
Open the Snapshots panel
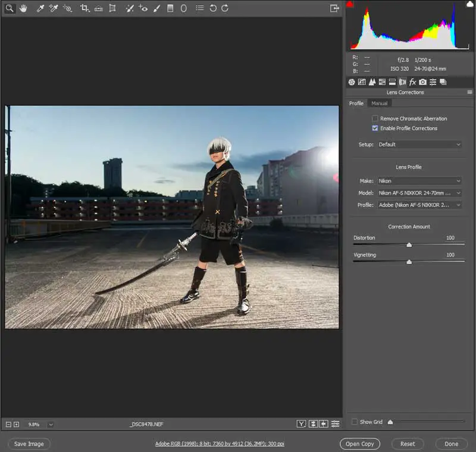443,82
